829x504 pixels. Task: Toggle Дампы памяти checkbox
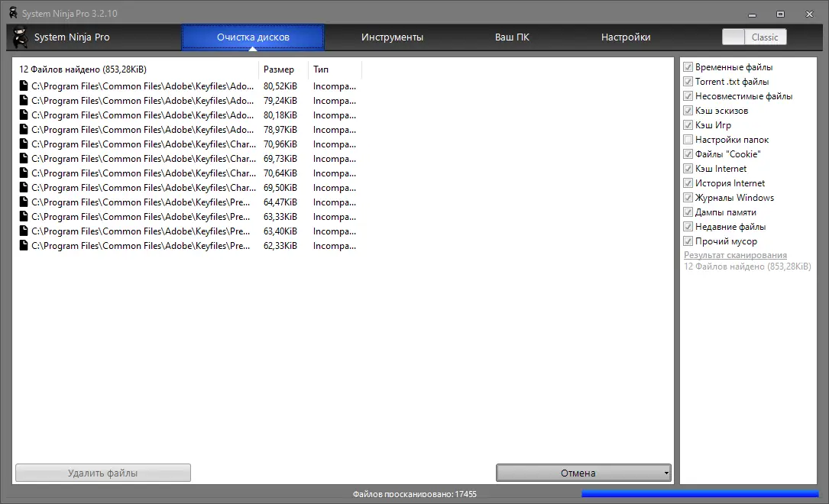688,212
